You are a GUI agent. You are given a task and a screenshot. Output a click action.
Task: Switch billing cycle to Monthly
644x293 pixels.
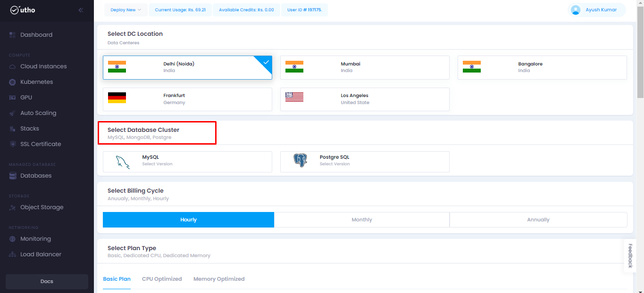click(362, 220)
